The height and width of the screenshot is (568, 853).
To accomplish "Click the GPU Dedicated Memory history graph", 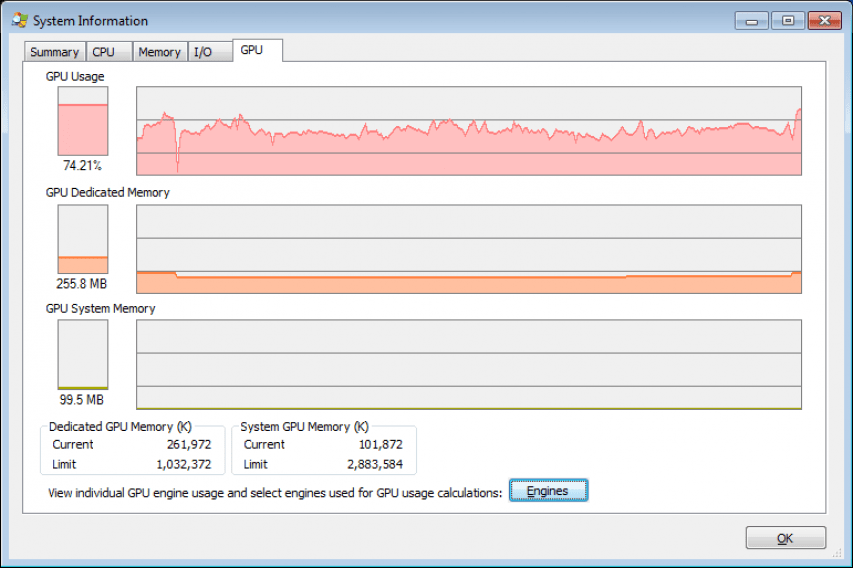I will coord(468,249).
